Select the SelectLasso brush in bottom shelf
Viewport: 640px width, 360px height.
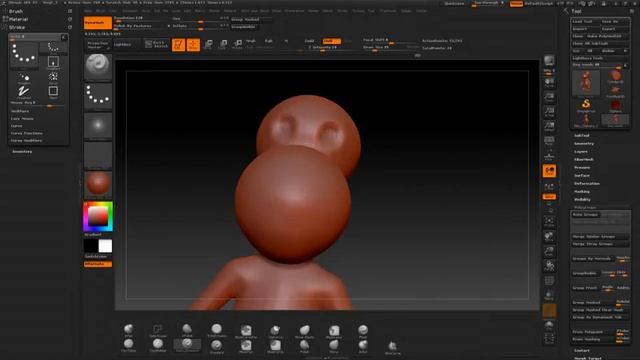pyautogui.click(x=158, y=330)
